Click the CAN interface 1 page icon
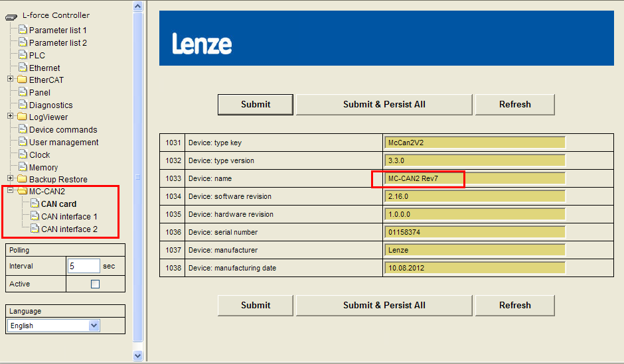 point(35,216)
